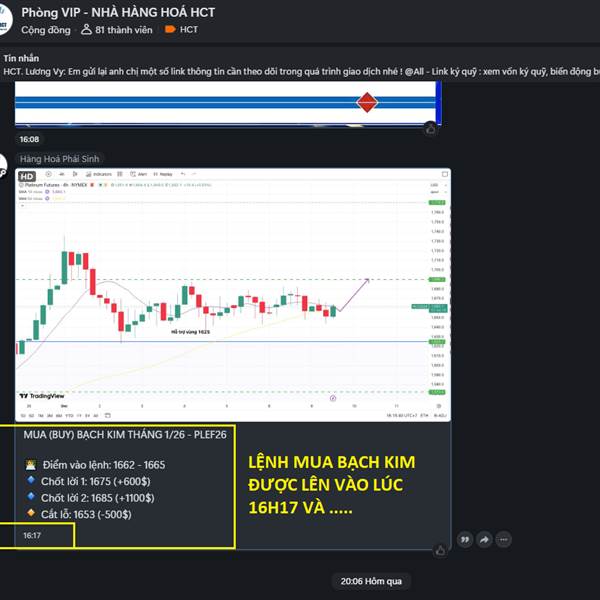React with thumbs-up on the 16:08 image

pyautogui.click(x=431, y=129)
